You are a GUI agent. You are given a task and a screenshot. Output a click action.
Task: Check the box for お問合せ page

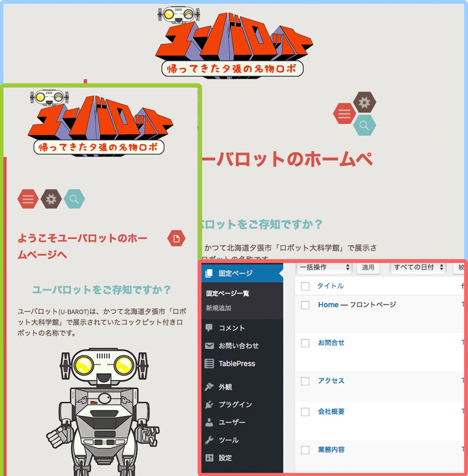point(305,343)
